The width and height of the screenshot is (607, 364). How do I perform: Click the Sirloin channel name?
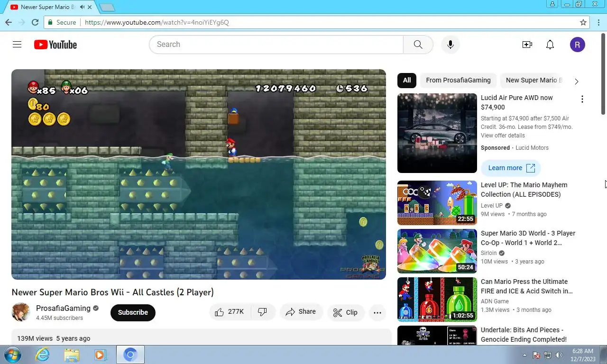click(x=488, y=253)
